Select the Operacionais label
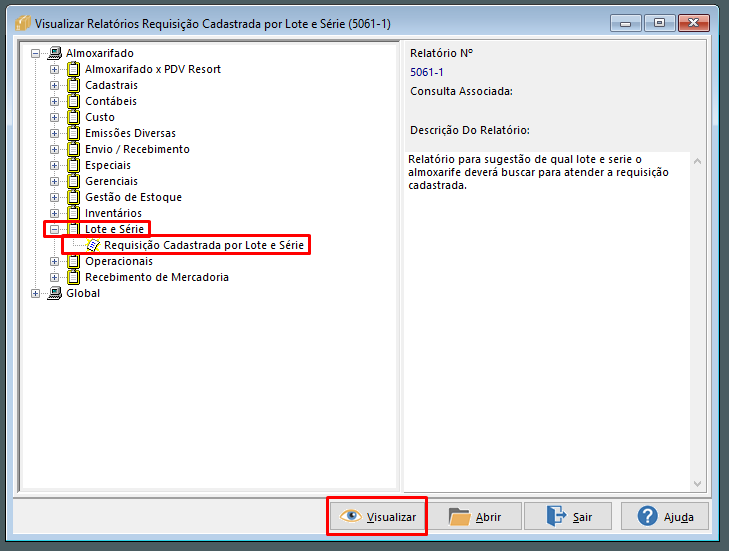Viewport: 729px width, 551px height. click(119, 261)
